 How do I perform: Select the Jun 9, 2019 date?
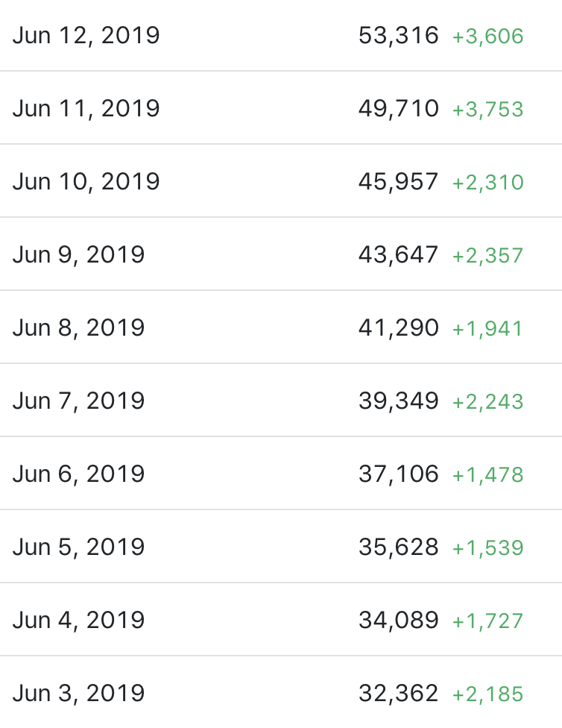coord(78,255)
